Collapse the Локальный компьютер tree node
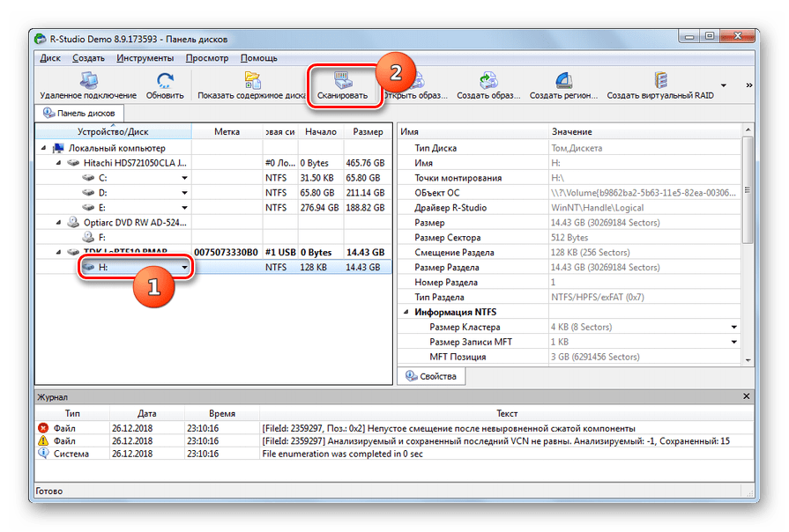The image size is (789, 532). 45,149
